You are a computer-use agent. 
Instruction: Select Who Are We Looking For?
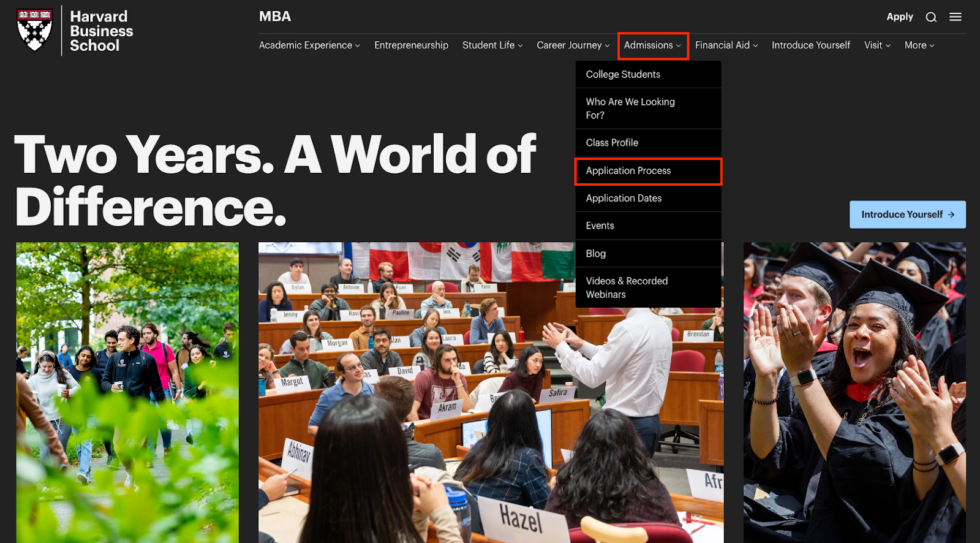tap(648, 108)
